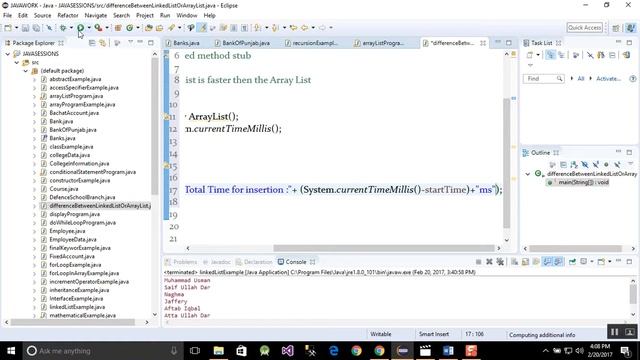Click New Task icon in Task List
The height and width of the screenshot is (360, 640).
click(529, 55)
